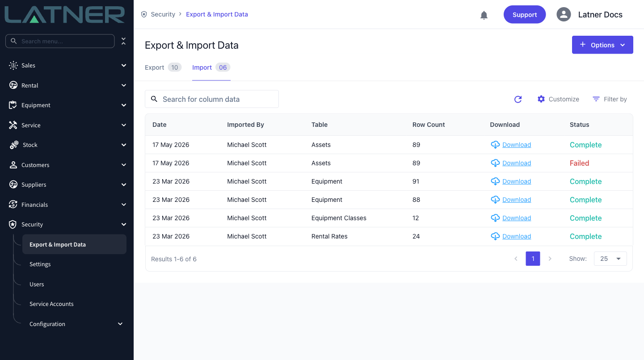Click the Suppliers sidebar icon
The width and height of the screenshot is (644, 360).
[x=13, y=184]
